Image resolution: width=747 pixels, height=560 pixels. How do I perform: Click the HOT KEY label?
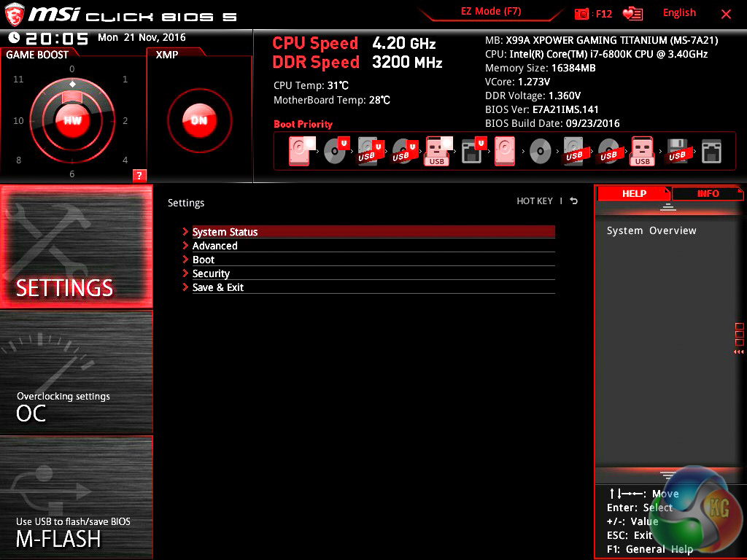[535, 201]
